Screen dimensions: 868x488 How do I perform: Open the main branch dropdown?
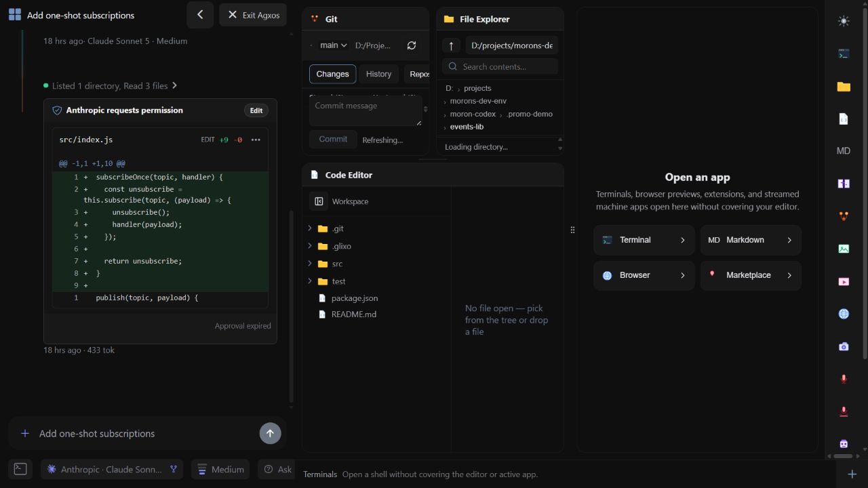[333, 45]
